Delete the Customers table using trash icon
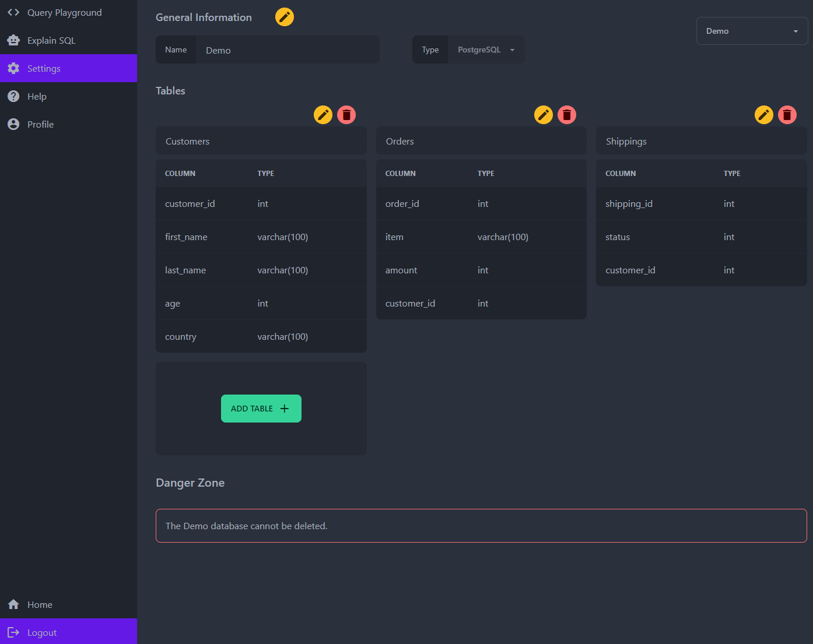Screen dimensions: 813x644 pyautogui.click(x=346, y=115)
